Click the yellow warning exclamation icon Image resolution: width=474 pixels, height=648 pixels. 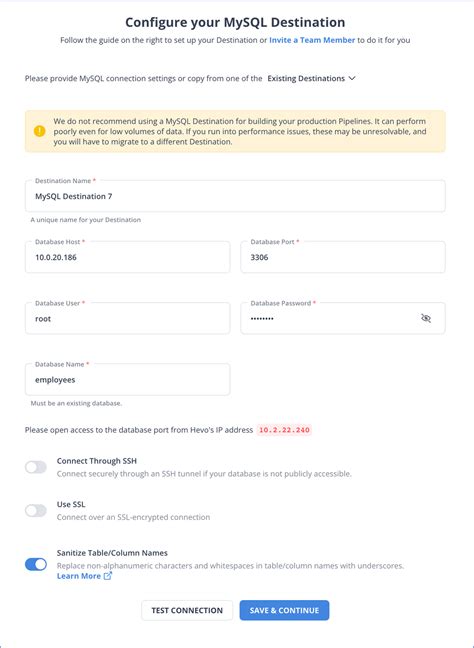coord(40,131)
